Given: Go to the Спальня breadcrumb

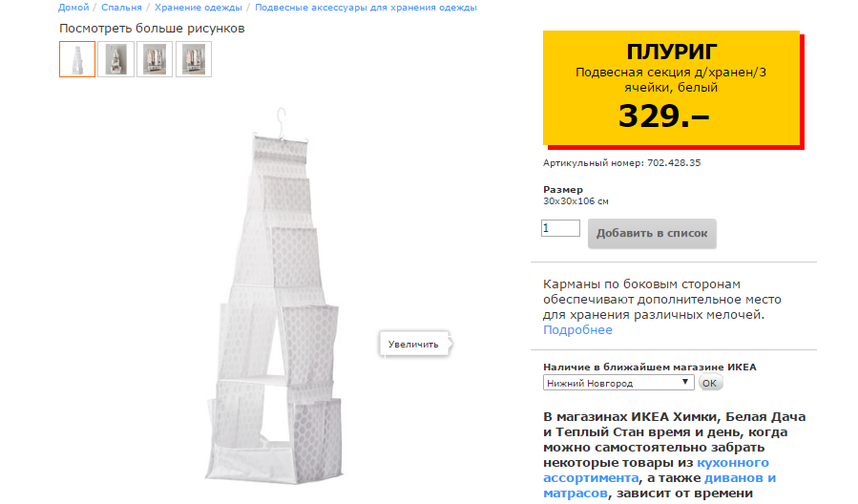Looking at the screenshot, I should 121,8.
